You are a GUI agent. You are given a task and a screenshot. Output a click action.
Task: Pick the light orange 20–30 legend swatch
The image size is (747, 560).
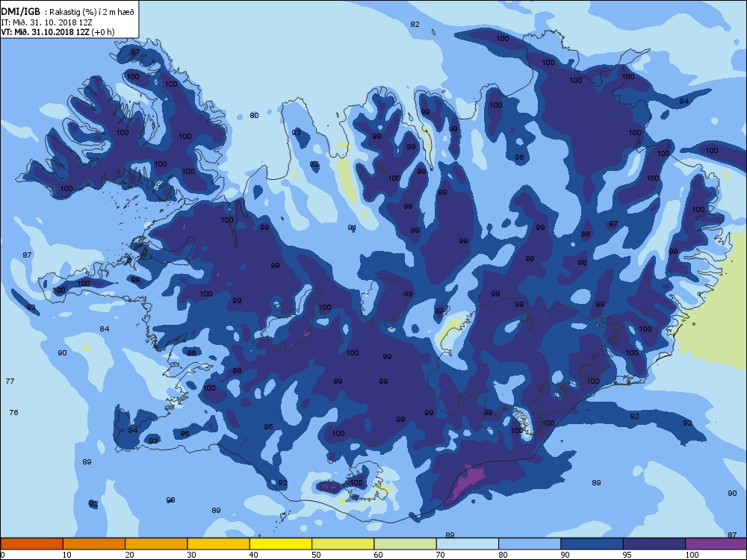point(156,544)
